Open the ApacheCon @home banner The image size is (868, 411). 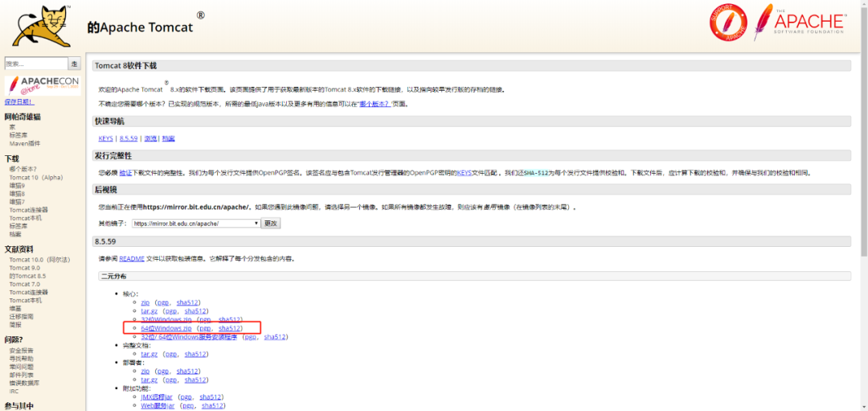(x=43, y=85)
